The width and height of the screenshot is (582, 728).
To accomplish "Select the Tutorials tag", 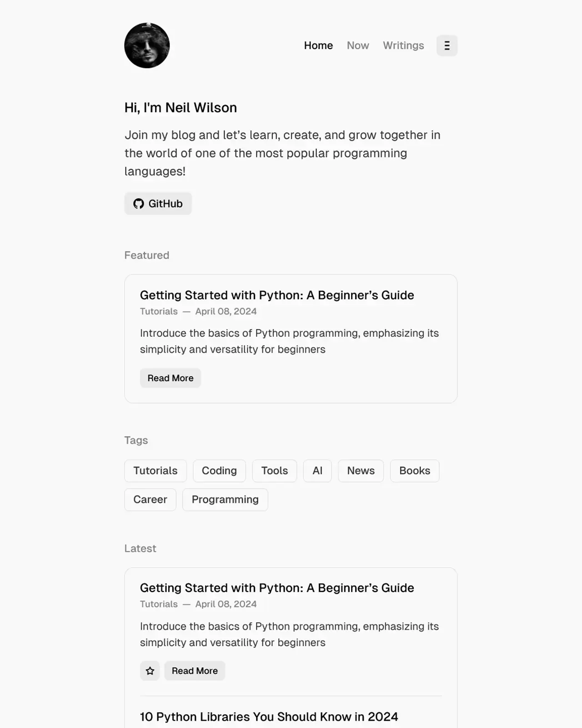I will (x=156, y=470).
